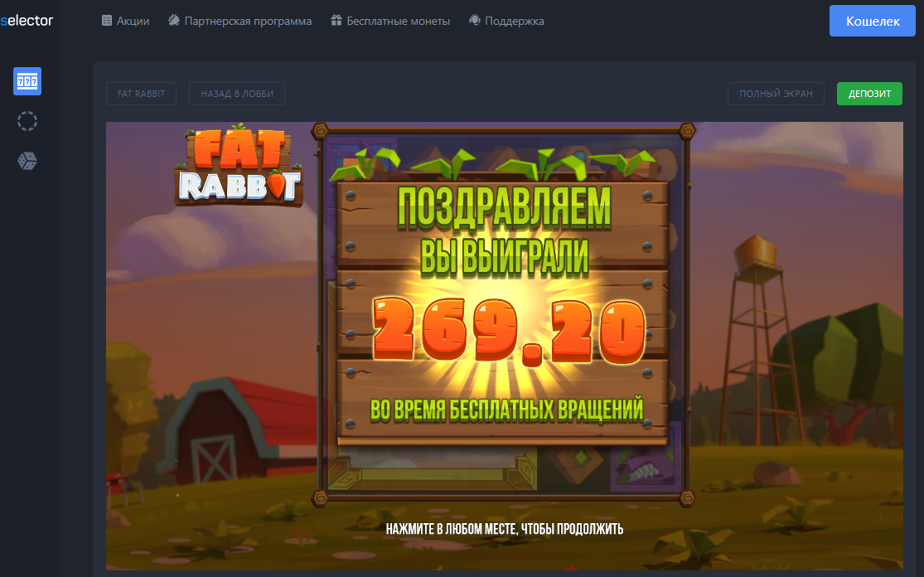Click НАЖМИТЕ В ЛЮБОМ МЕСТЕ text to continue

[x=505, y=529]
